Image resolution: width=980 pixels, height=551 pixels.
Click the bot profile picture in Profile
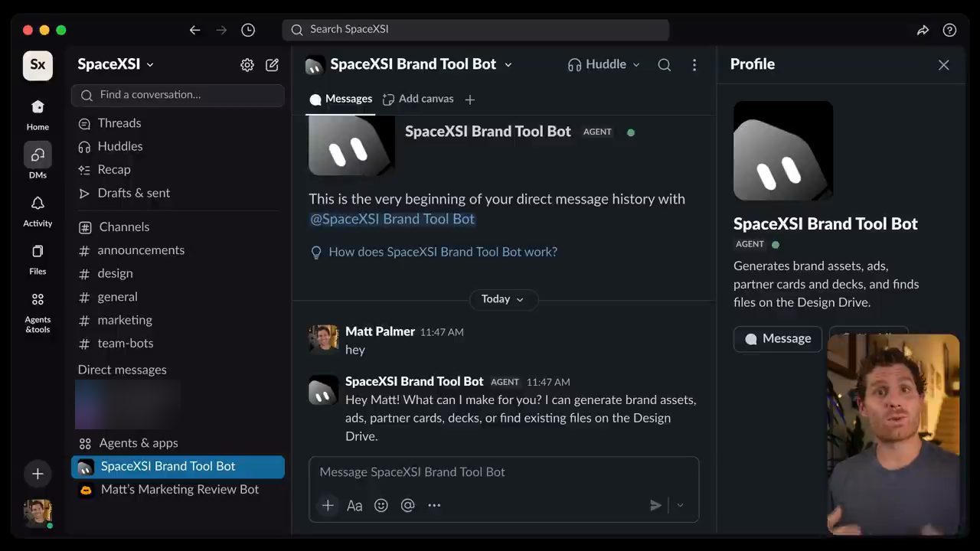point(783,151)
